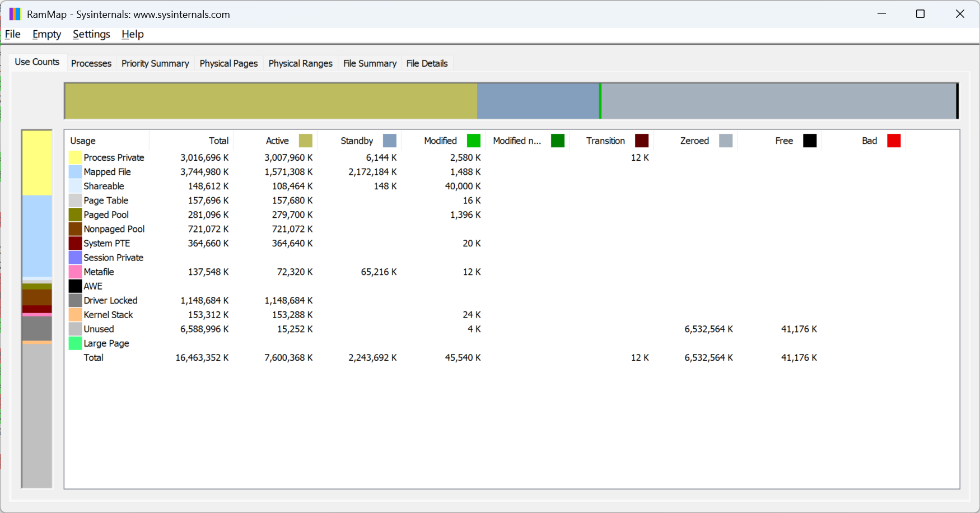The height and width of the screenshot is (513, 980).
Task: Open the Physical Pages tab
Action: [x=228, y=63]
